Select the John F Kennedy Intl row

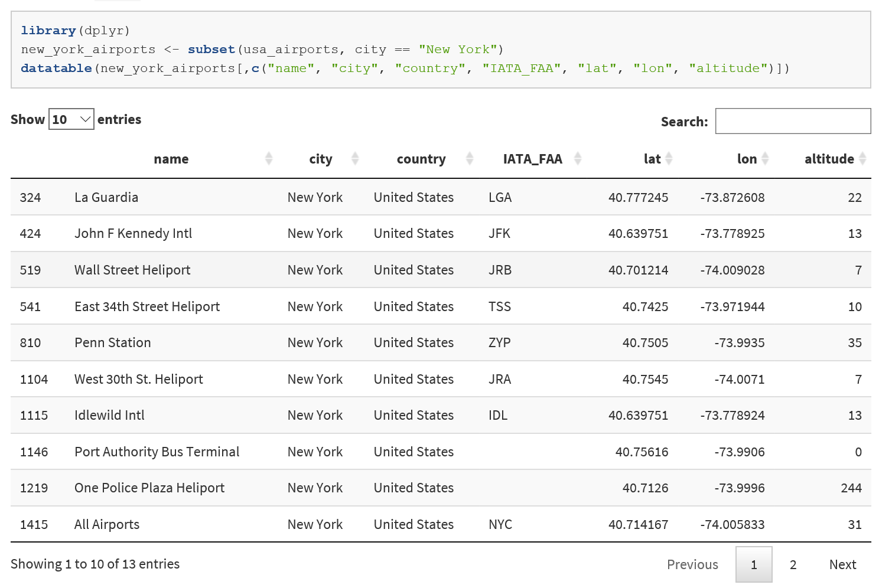click(x=133, y=234)
